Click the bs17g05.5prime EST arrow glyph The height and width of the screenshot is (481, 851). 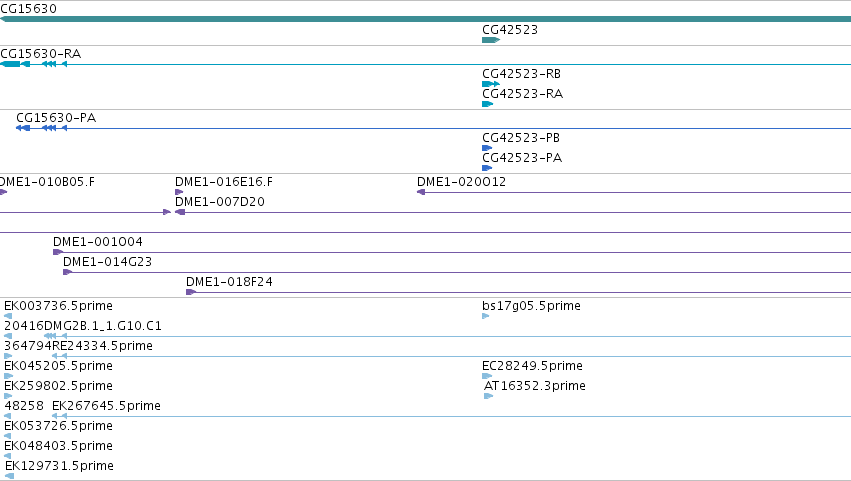point(486,316)
